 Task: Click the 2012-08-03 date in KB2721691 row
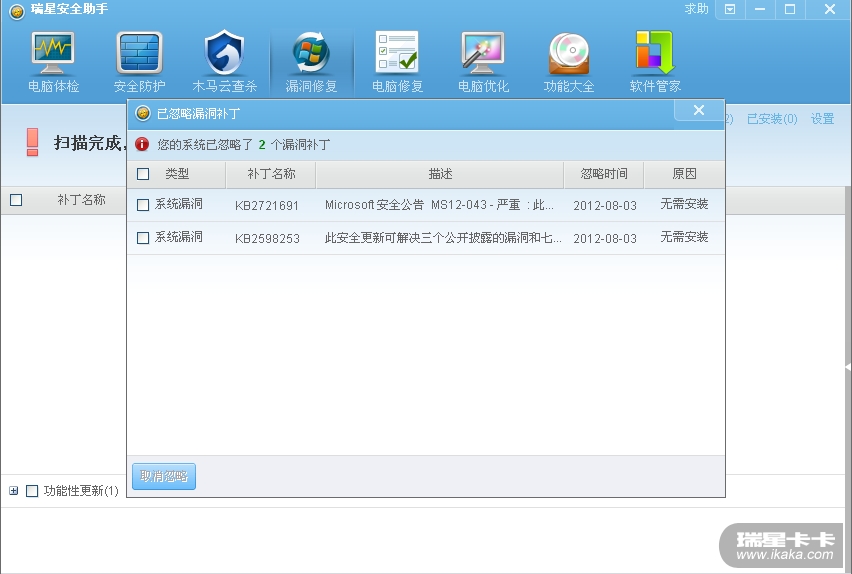[605, 205]
